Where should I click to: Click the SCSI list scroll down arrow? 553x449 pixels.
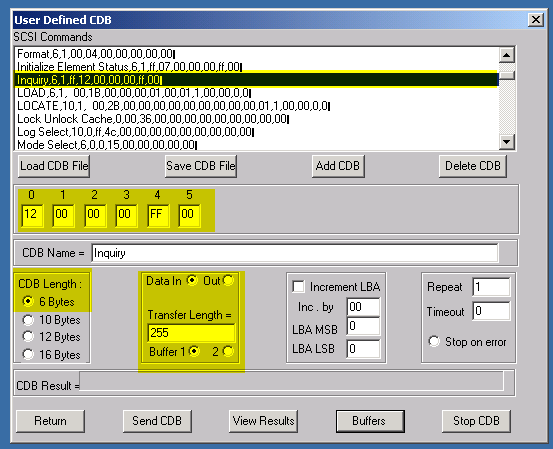(507, 142)
